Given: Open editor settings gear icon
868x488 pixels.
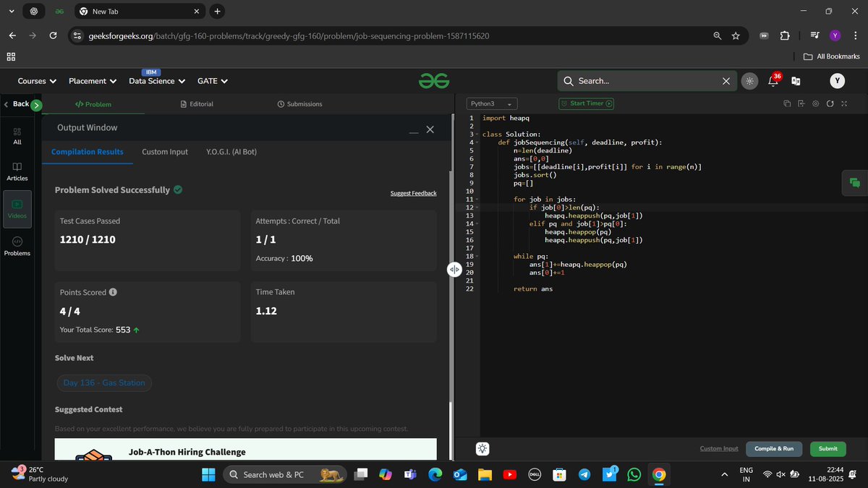Looking at the screenshot, I should tap(815, 104).
